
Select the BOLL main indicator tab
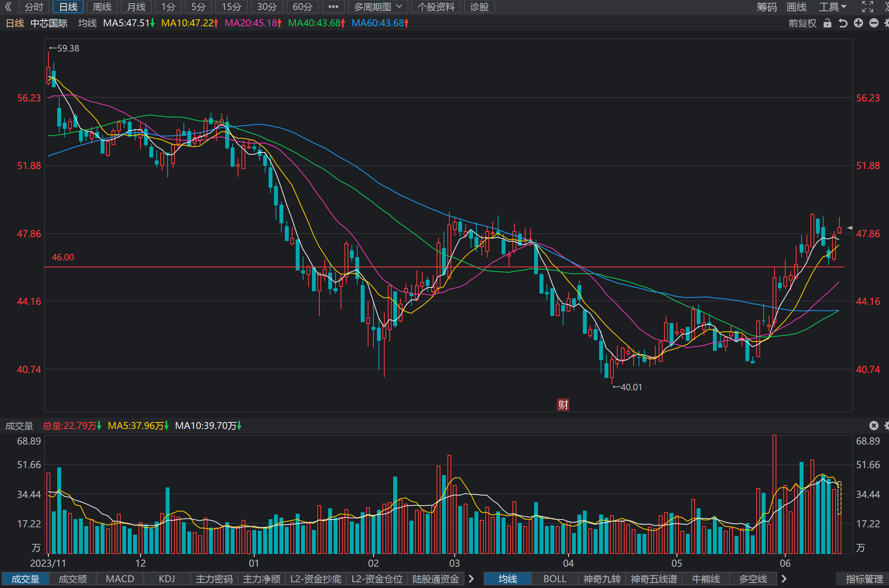click(555, 579)
